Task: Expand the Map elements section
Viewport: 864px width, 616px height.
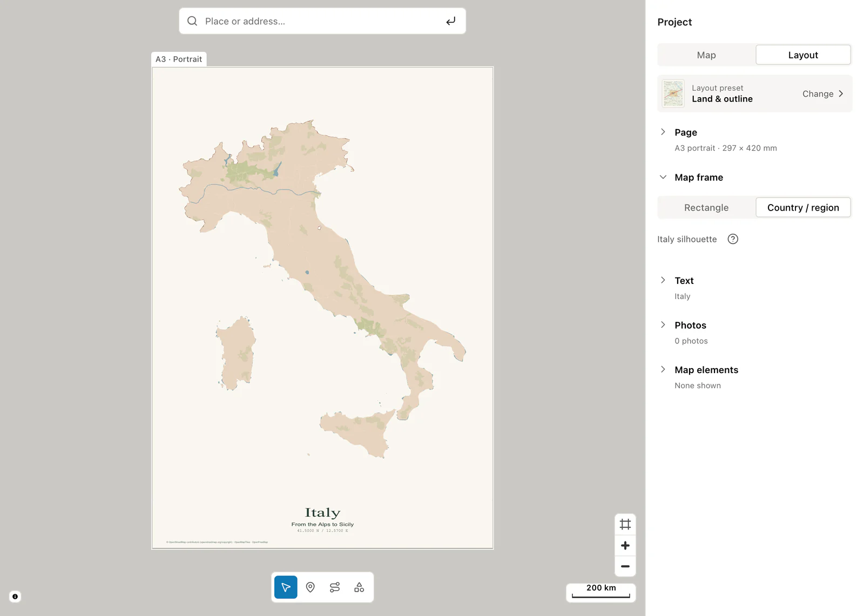Action: click(663, 370)
